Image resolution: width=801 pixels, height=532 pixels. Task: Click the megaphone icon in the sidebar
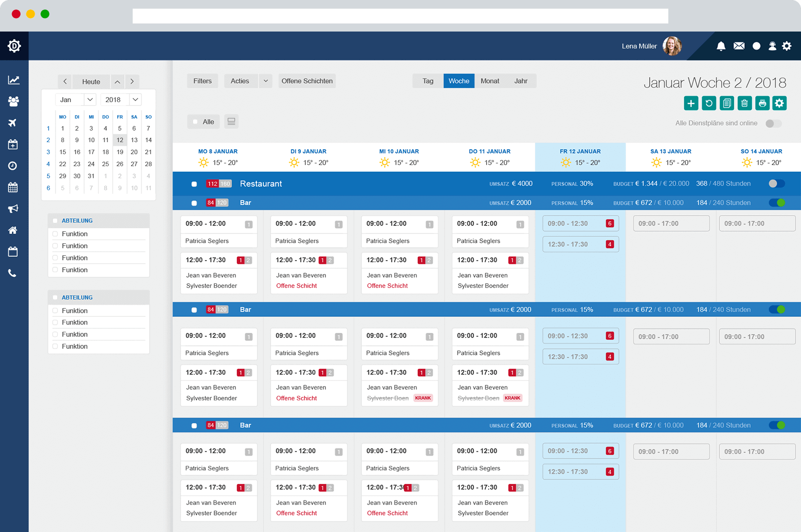[x=13, y=209]
